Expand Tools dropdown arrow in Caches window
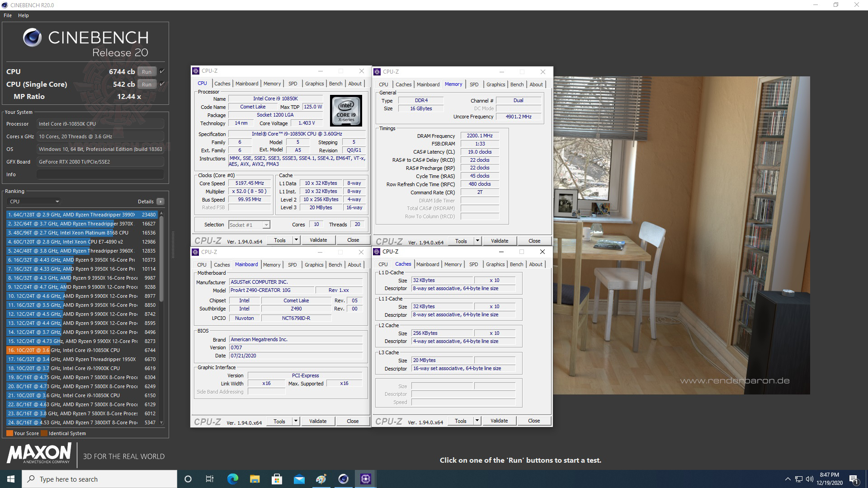Viewport: 868px width, 488px height. [477, 421]
